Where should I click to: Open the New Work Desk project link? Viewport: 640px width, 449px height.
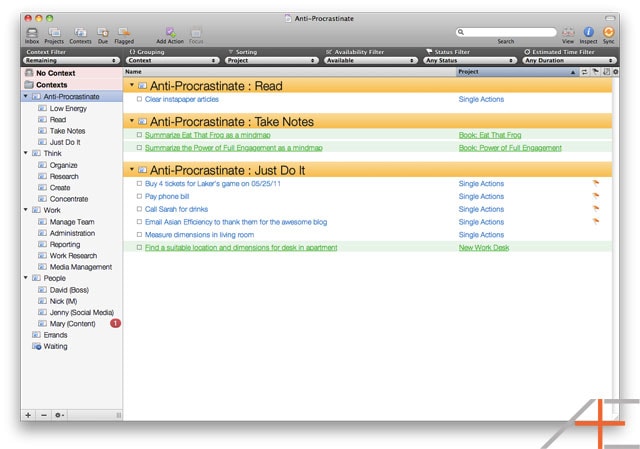(484, 247)
